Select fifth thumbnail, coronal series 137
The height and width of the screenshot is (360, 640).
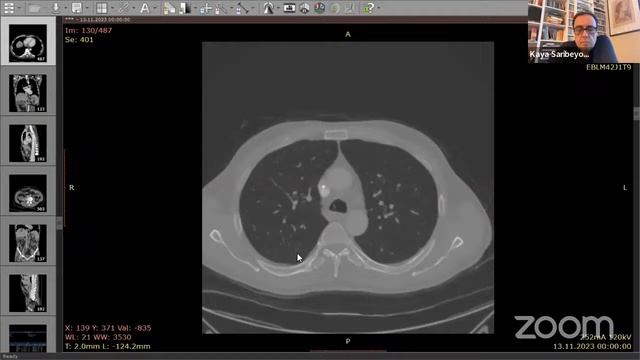[x=28, y=243]
